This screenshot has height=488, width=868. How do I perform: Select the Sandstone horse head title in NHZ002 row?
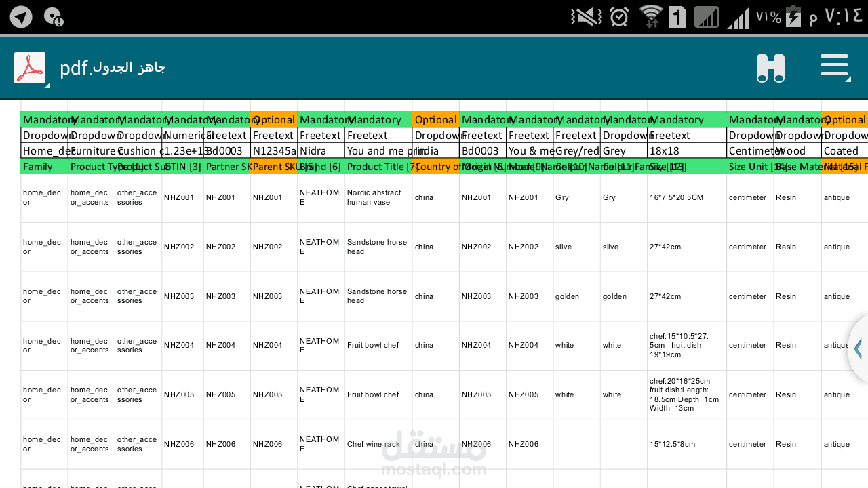(x=377, y=247)
